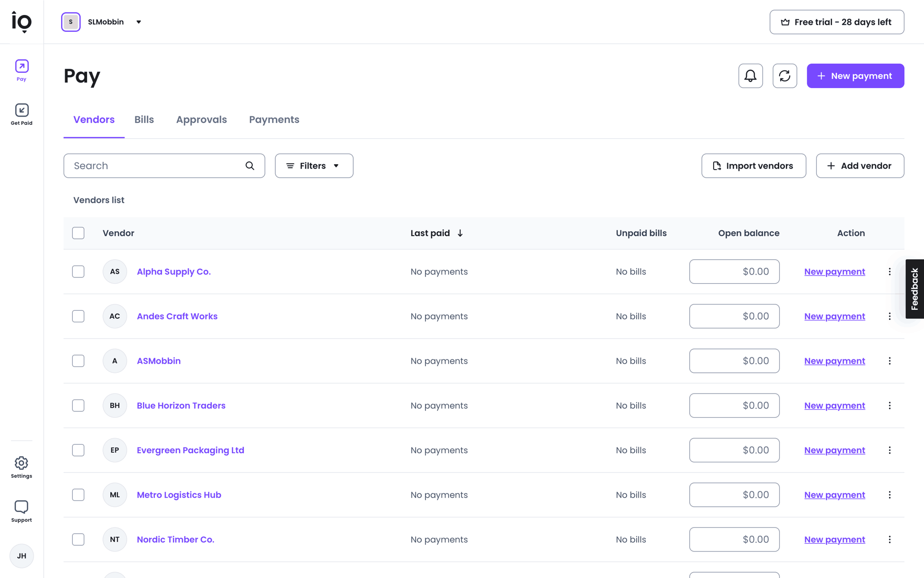Viewport: 924px width, 578px height.
Task: Open the Feedback side tab
Action: click(x=914, y=289)
